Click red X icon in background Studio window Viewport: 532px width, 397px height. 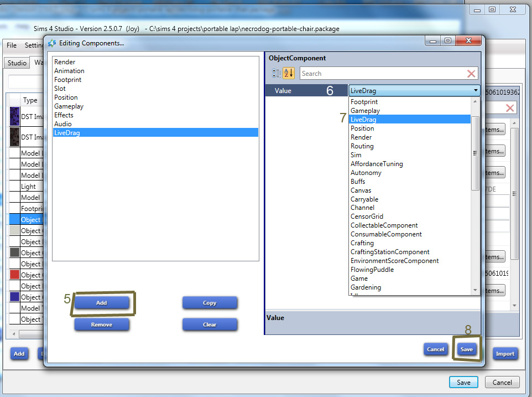(510, 108)
